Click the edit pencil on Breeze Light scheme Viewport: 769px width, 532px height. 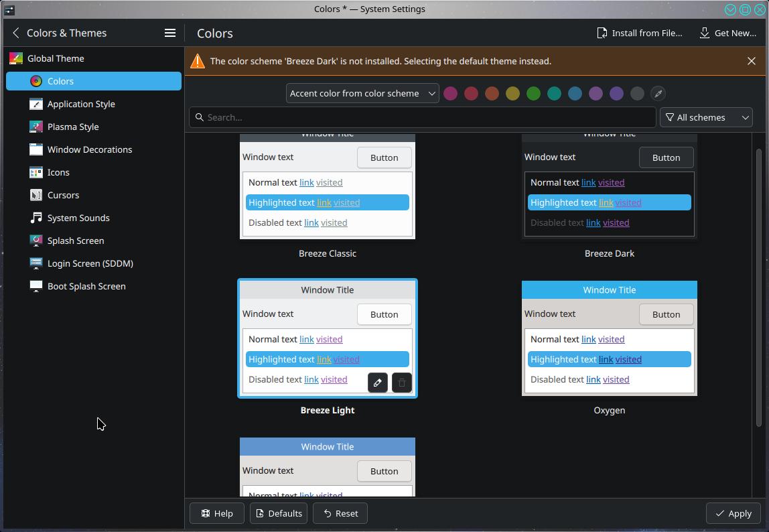coord(378,383)
